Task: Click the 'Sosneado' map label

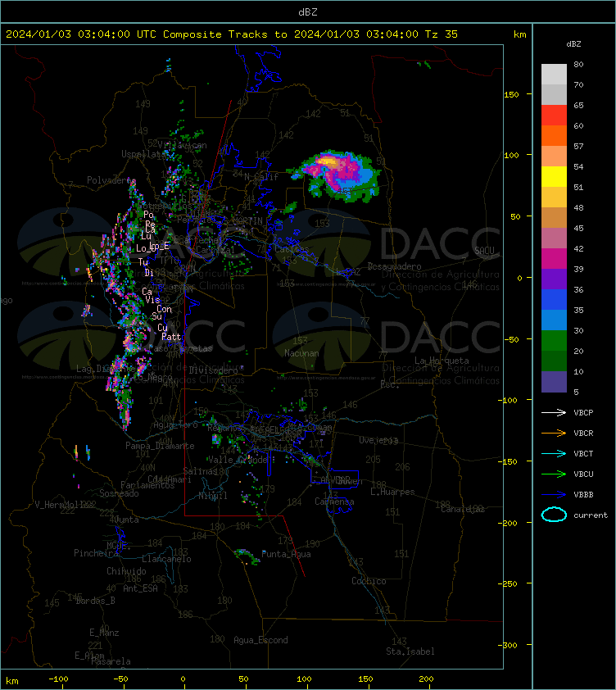Action: click(x=119, y=493)
